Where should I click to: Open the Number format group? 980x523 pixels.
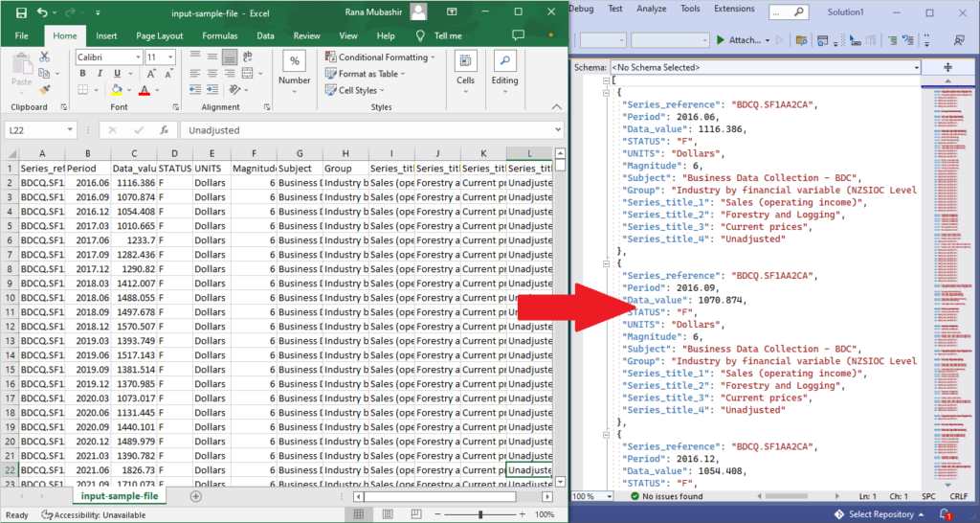tap(295, 73)
